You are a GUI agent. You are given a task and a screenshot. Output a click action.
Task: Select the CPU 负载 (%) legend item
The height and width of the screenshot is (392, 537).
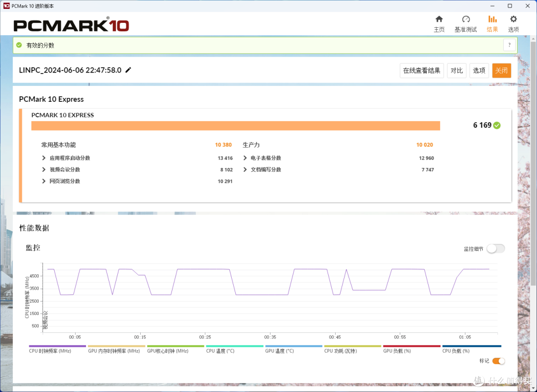click(x=471, y=349)
